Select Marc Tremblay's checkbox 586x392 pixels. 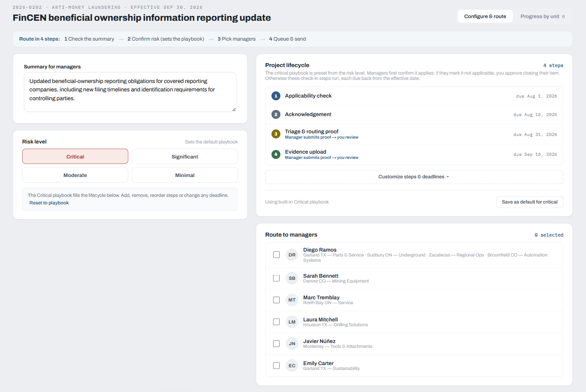click(x=276, y=300)
